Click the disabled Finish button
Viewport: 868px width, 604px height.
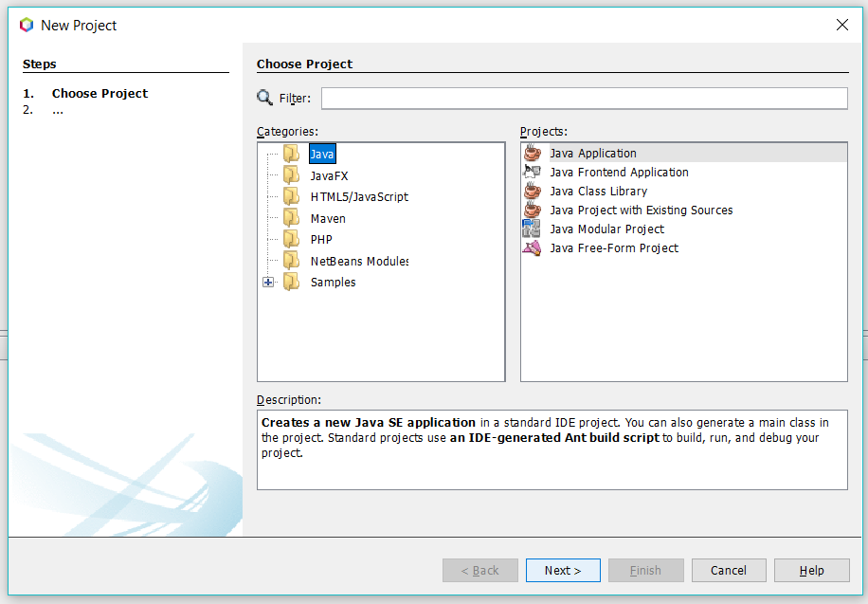coord(645,570)
